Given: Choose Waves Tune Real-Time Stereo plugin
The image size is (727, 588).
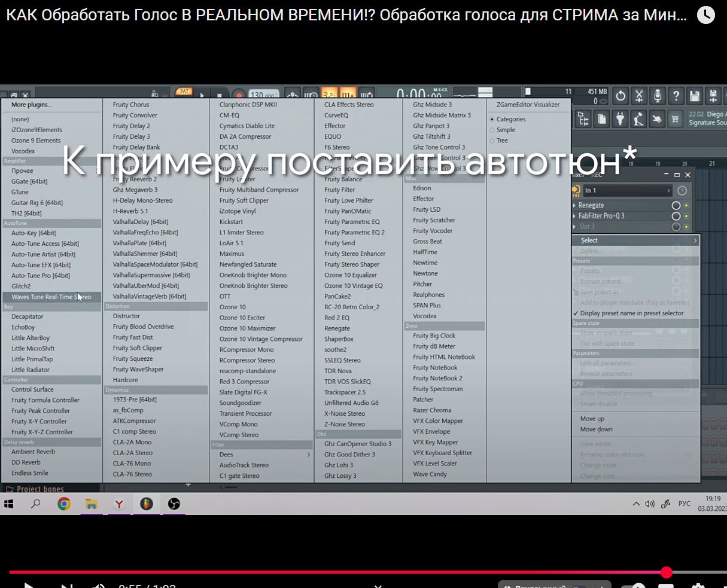Looking at the screenshot, I should click(x=51, y=297).
